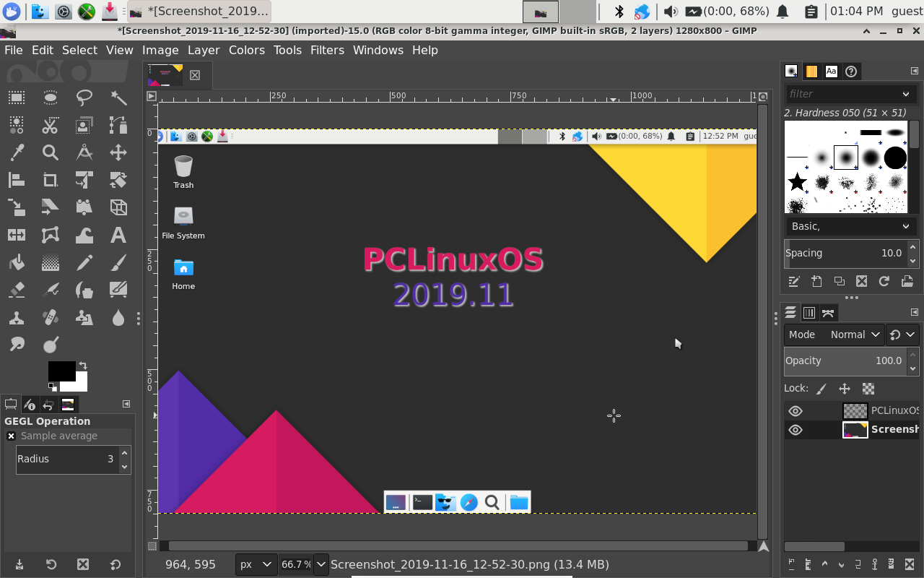
Task: Open the Fonts tab in the dockable dialog
Action: (x=831, y=71)
